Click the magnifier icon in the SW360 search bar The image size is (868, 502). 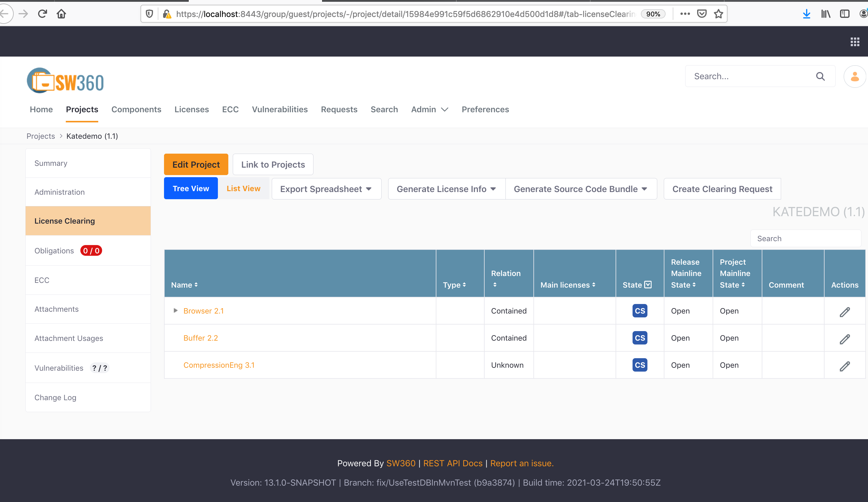pos(821,76)
